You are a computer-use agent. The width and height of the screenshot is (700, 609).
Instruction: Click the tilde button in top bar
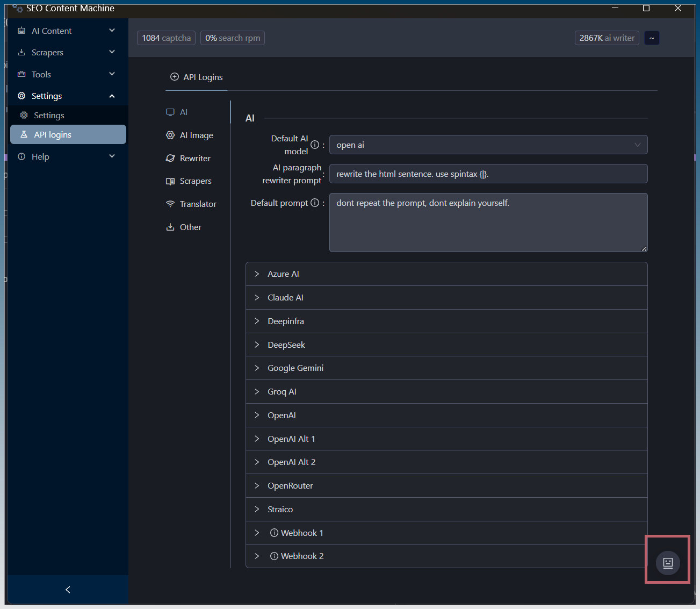point(652,38)
